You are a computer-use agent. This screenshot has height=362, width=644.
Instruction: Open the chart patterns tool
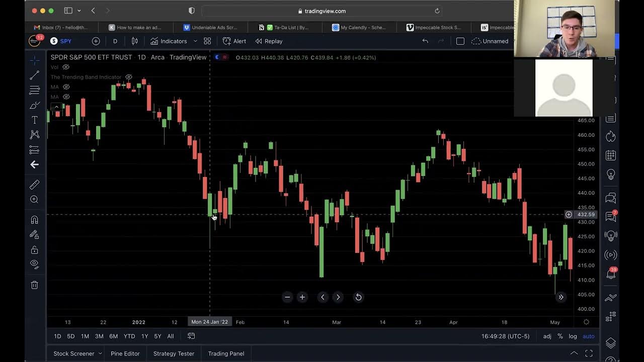point(34,135)
